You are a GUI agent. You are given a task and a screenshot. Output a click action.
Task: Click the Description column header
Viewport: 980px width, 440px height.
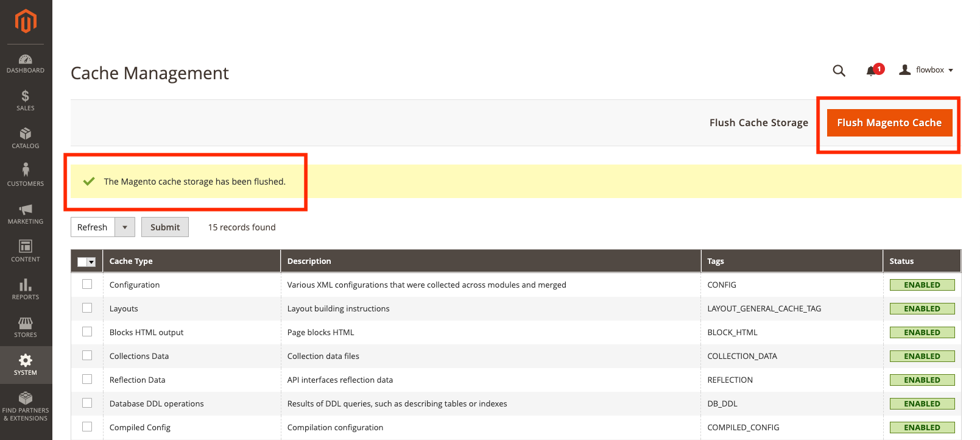point(490,261)
